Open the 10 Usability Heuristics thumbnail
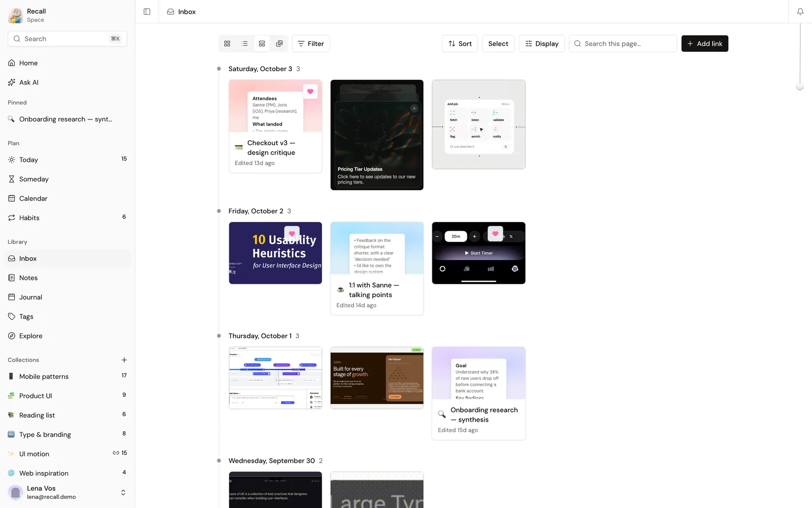The width and height of the screenshot is (812, 508). pyautogui.click(x=275, y=253)
